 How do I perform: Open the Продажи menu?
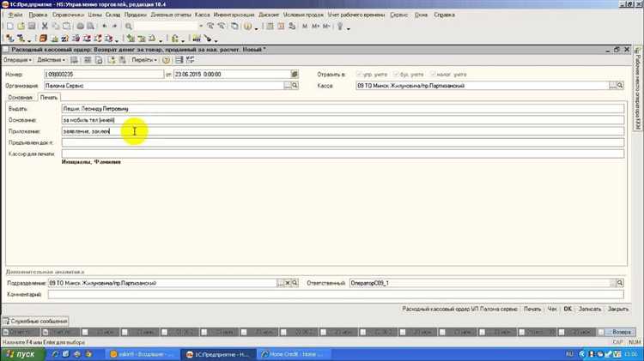pos(136,15)
